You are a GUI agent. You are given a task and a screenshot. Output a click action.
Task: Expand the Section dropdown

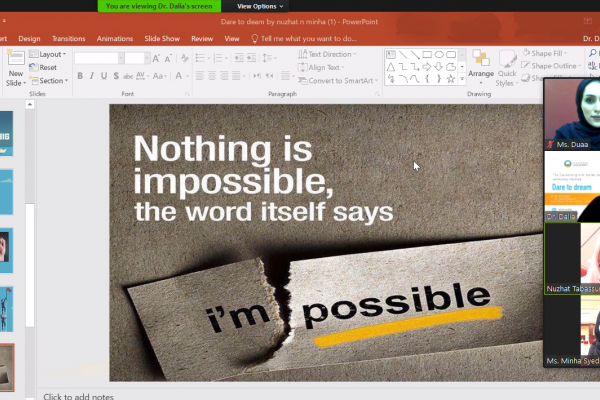pos(52,81)
